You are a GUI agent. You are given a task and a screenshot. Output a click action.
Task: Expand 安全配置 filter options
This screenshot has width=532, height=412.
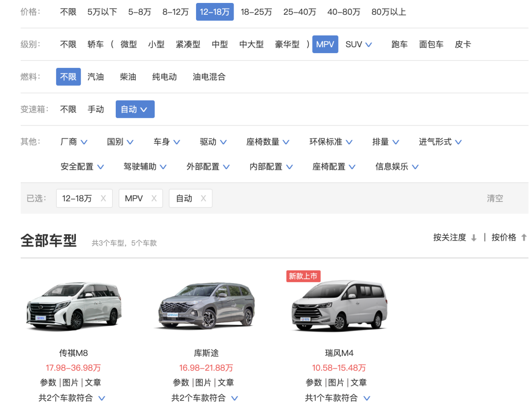click(82, 166)
